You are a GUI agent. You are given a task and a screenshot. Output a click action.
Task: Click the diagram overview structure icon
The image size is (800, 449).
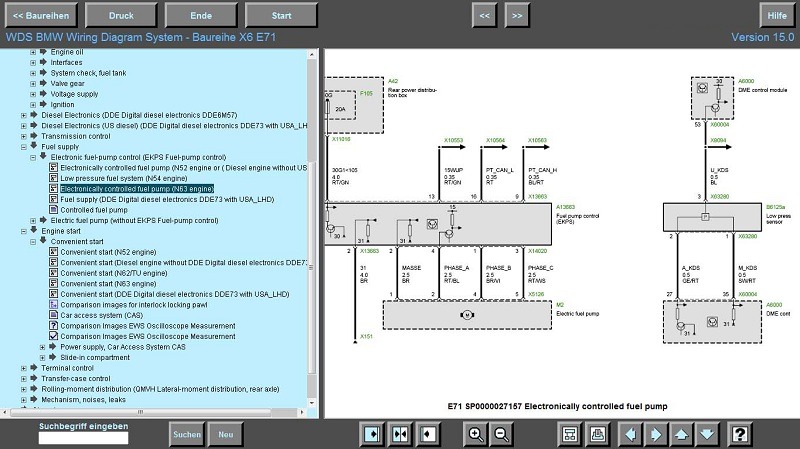(x=569, y=434)
